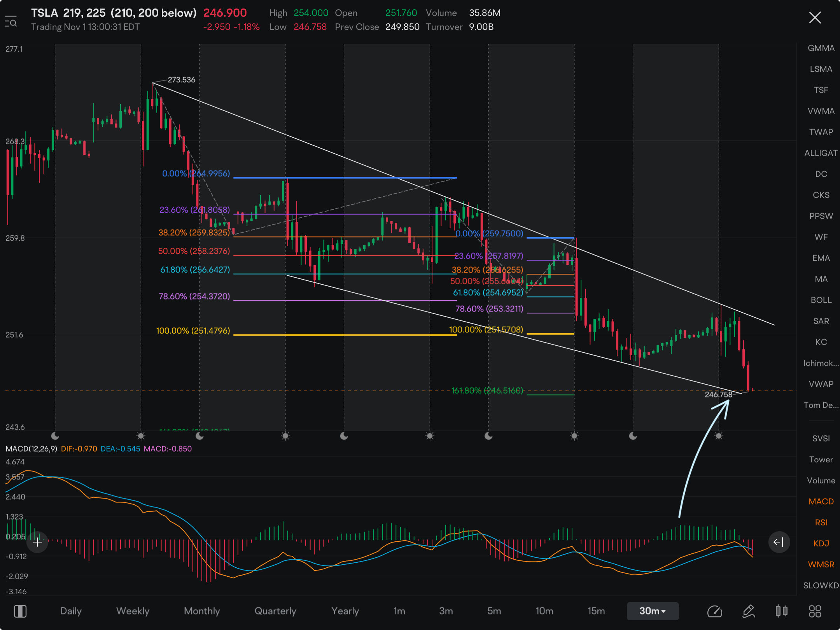
Task: Open the 30m interval dropdown
Action: pyautogui.click(x=653, y=611)
